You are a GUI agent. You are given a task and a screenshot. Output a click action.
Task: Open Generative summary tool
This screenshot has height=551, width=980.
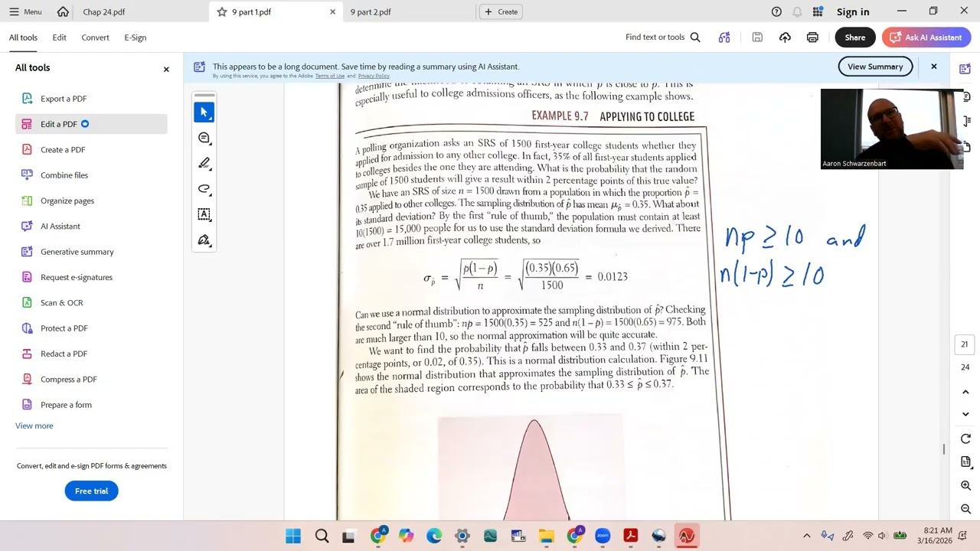coord(77,252)
